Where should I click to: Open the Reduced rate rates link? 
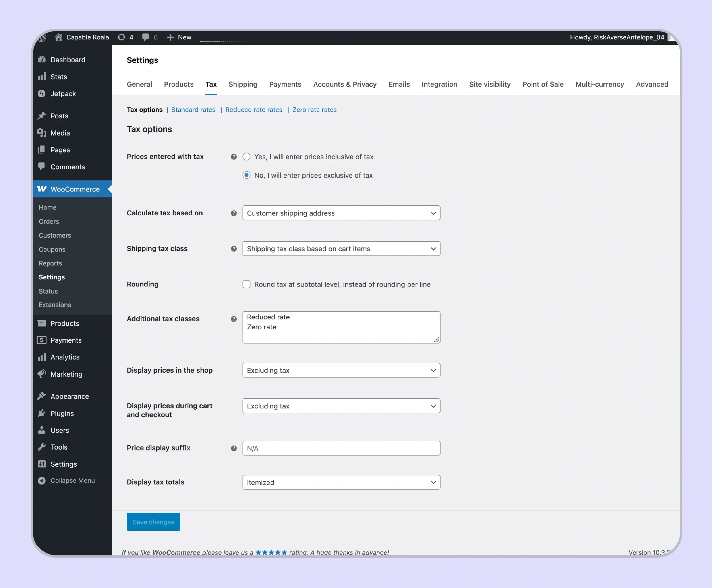pyautogui.click(x=254, y=110)
